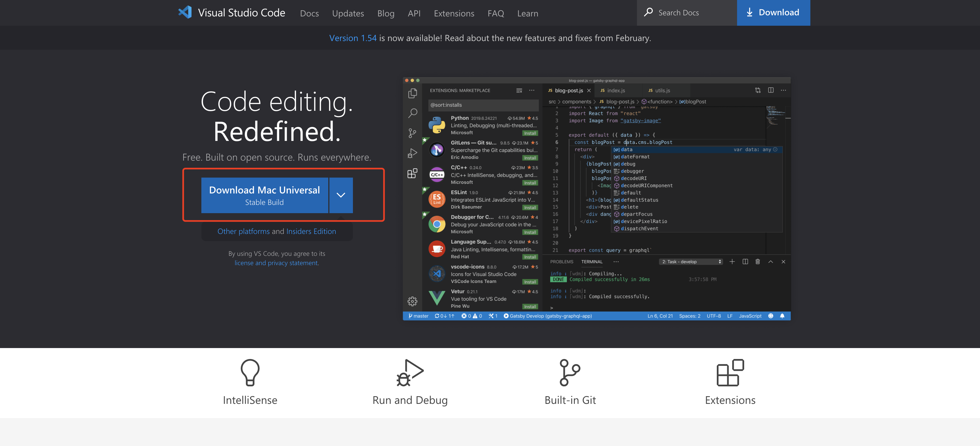Open the license and privacy statement link

pos(277,263)
